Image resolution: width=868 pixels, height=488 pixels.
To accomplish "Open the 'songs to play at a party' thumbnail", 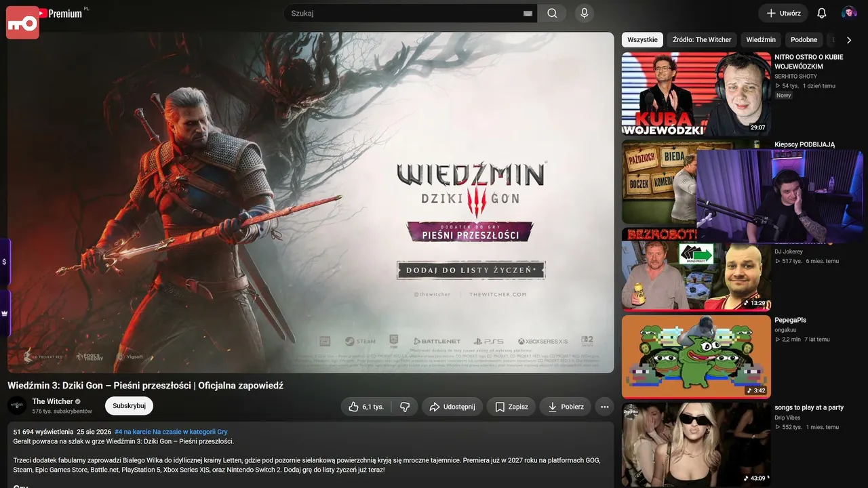I will tap(696, 445).
